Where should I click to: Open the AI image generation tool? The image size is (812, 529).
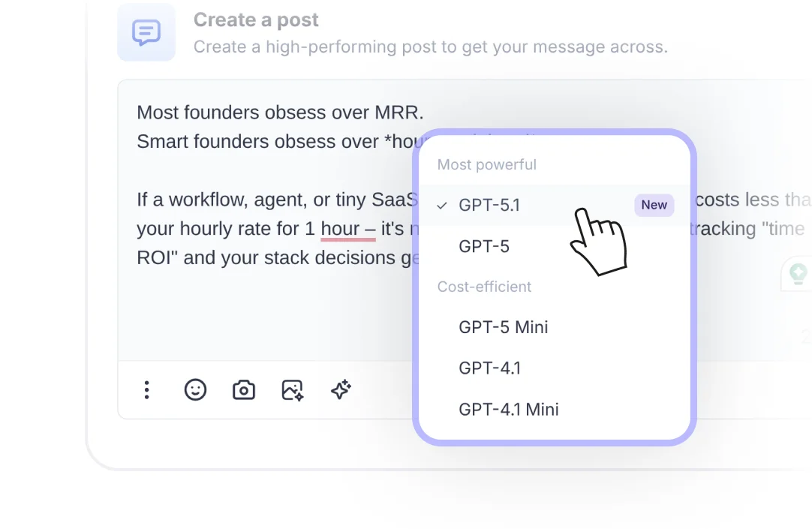pyautogui.click(x=292, y=390)
